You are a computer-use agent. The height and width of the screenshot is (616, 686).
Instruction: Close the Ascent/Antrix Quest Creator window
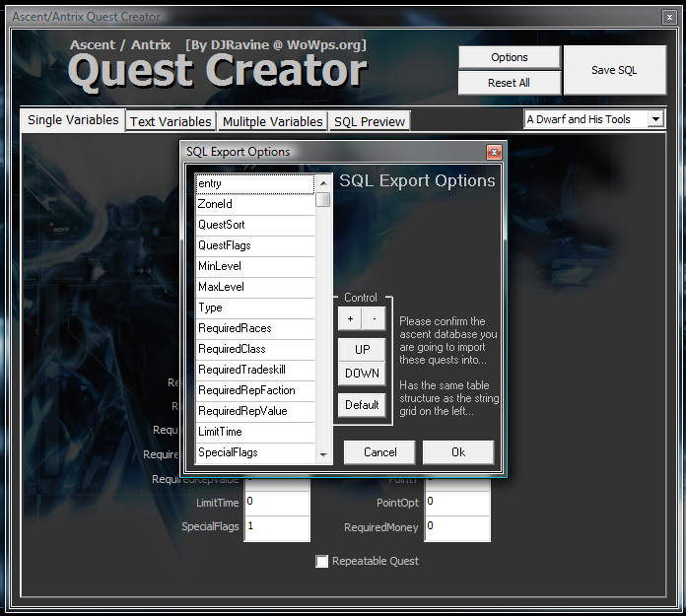[669, 17]
